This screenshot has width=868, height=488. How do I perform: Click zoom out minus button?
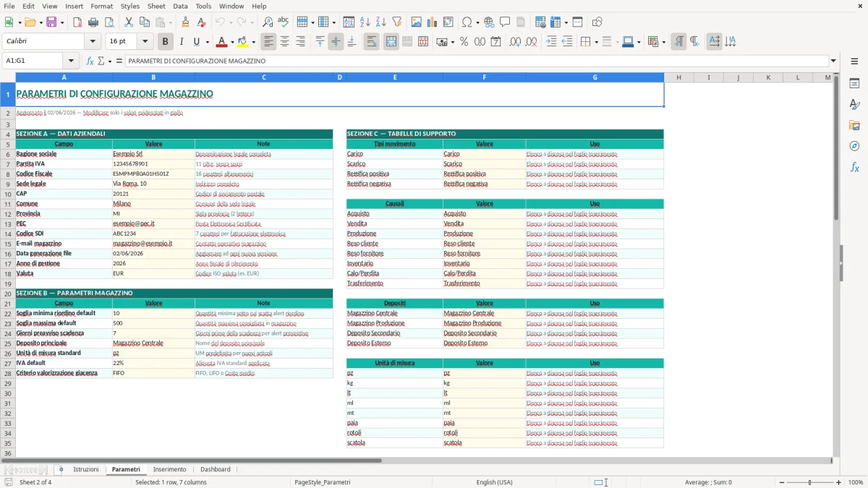(780, 482)
